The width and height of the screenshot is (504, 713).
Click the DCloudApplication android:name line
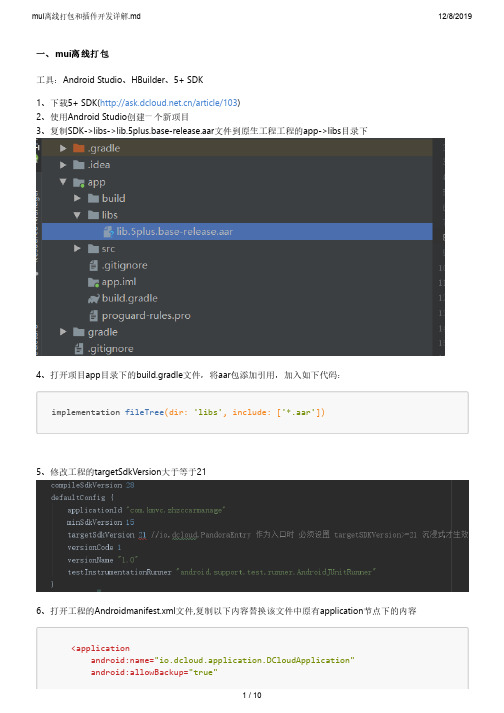(222, 660)
